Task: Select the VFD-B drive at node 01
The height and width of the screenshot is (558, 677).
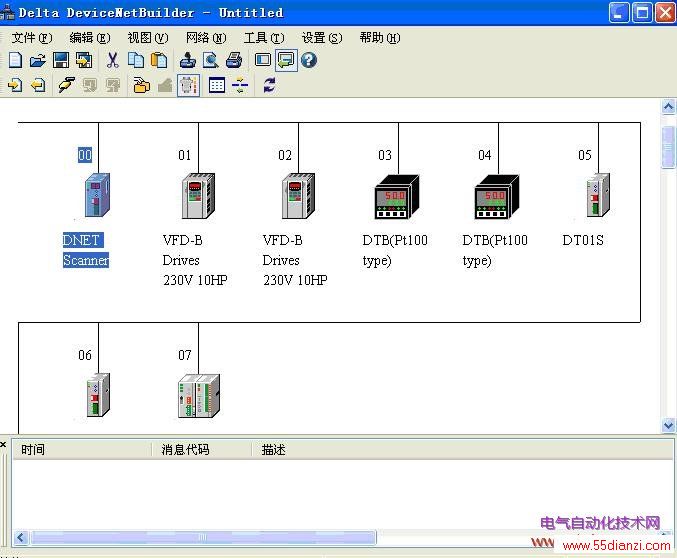Action: point(198,196)
